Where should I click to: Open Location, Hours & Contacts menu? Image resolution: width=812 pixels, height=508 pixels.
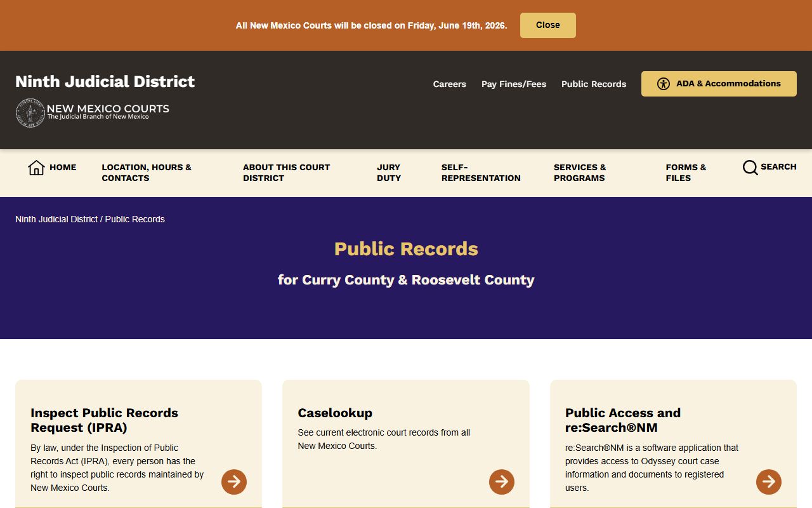[x=147, y=173]
